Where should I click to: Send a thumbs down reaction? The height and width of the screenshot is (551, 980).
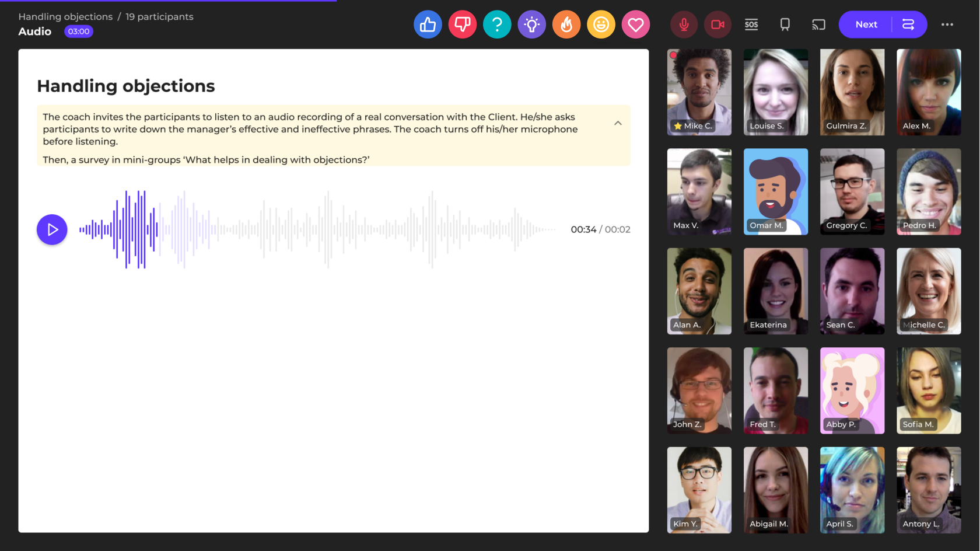pos(462,25)
